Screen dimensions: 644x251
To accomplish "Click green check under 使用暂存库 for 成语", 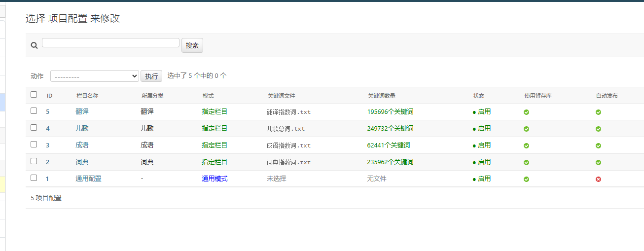I will (x=526, y=146).
